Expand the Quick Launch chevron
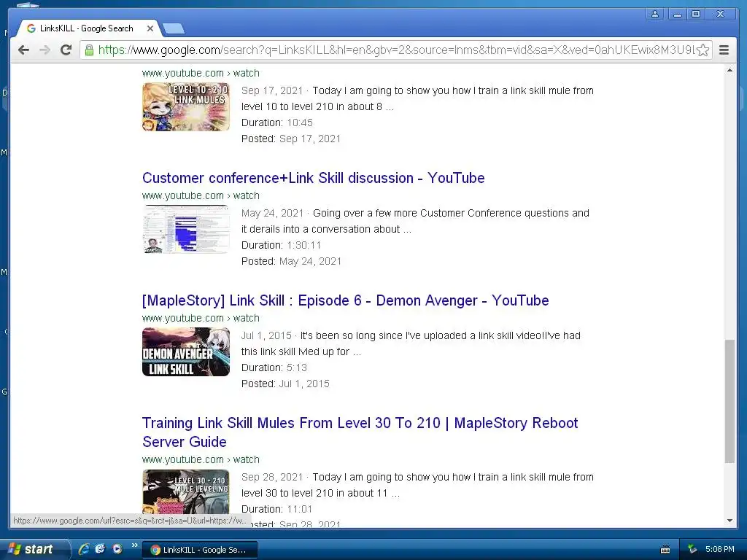Screen dimensions: 747x560 click(x=134, y=545)
